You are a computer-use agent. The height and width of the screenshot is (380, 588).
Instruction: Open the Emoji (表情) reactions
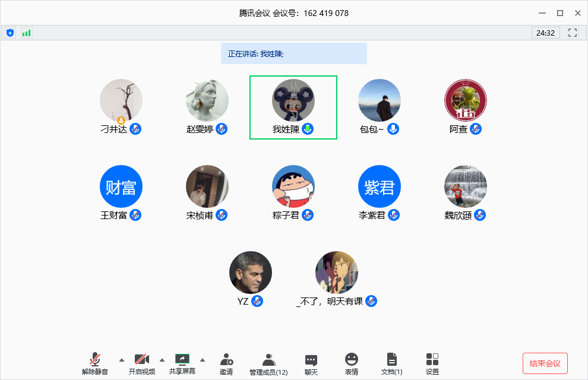point(352,363)
